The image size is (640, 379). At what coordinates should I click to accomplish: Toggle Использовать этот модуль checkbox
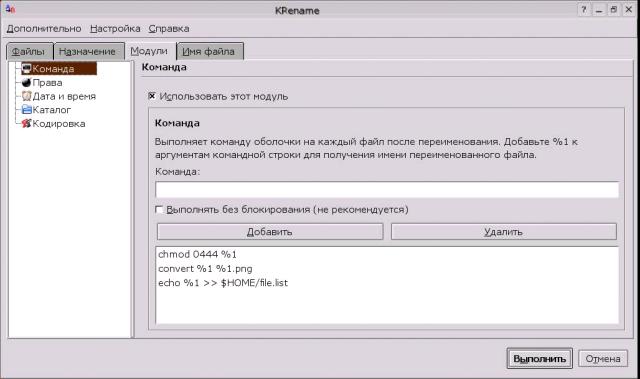point(152,96)
